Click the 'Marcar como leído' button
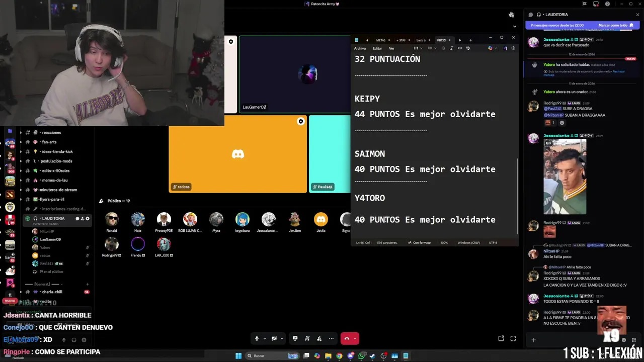 615,25
